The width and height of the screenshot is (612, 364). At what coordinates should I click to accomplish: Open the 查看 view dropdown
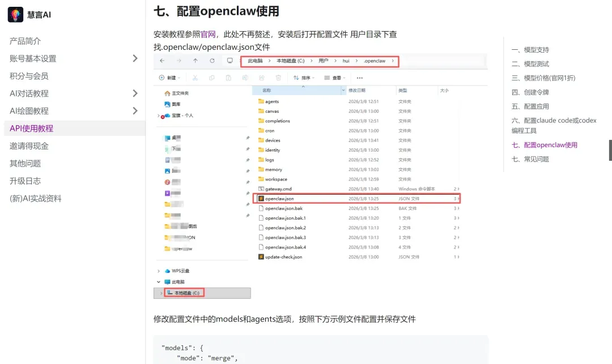335,78
